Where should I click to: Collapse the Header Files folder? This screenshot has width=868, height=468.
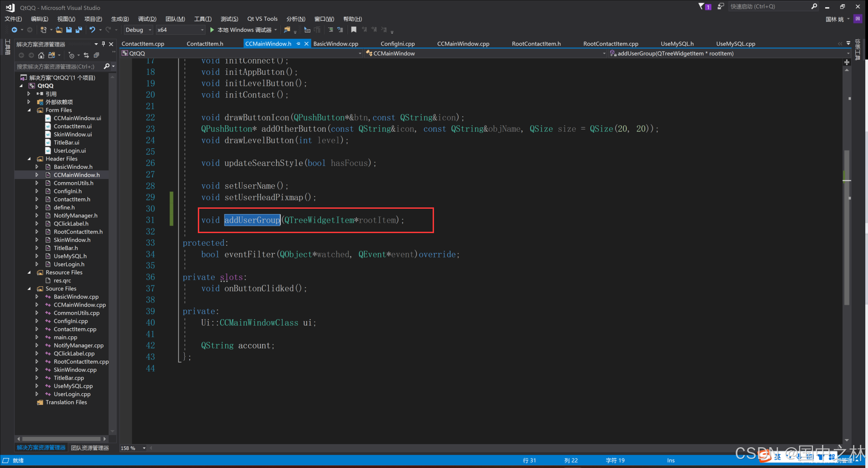pyautogui.click(x=29, y=159)
